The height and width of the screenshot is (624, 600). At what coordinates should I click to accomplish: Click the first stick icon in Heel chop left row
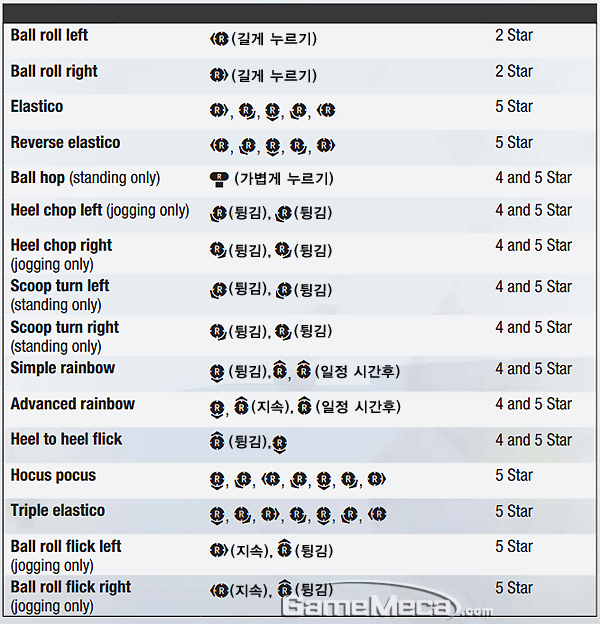218,213
